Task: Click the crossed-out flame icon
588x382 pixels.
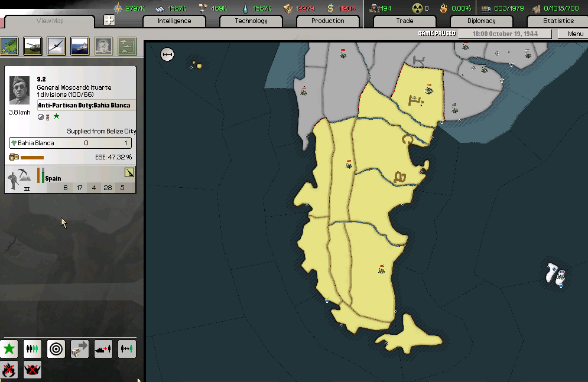Action: [x=9, y=370]
